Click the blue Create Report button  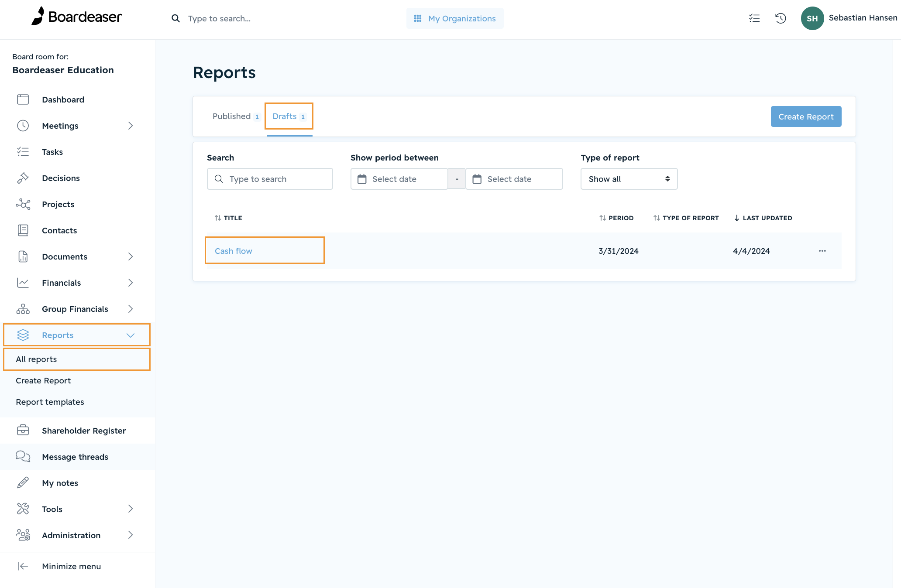point(806,116)
